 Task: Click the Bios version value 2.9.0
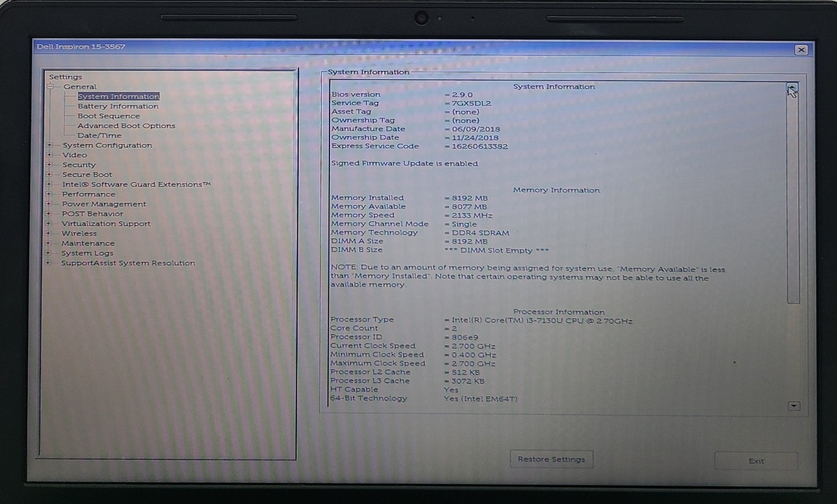pyautogui.click(x=462, y=95)
